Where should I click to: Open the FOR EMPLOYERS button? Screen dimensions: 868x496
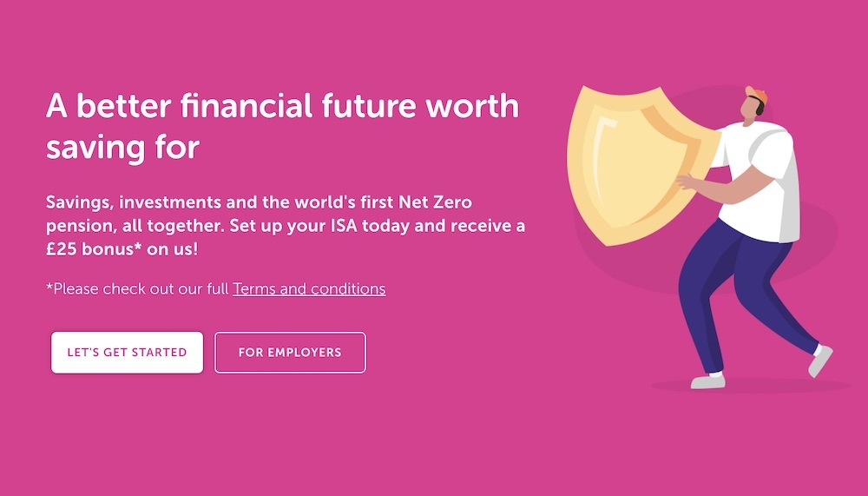pos(290,353)
